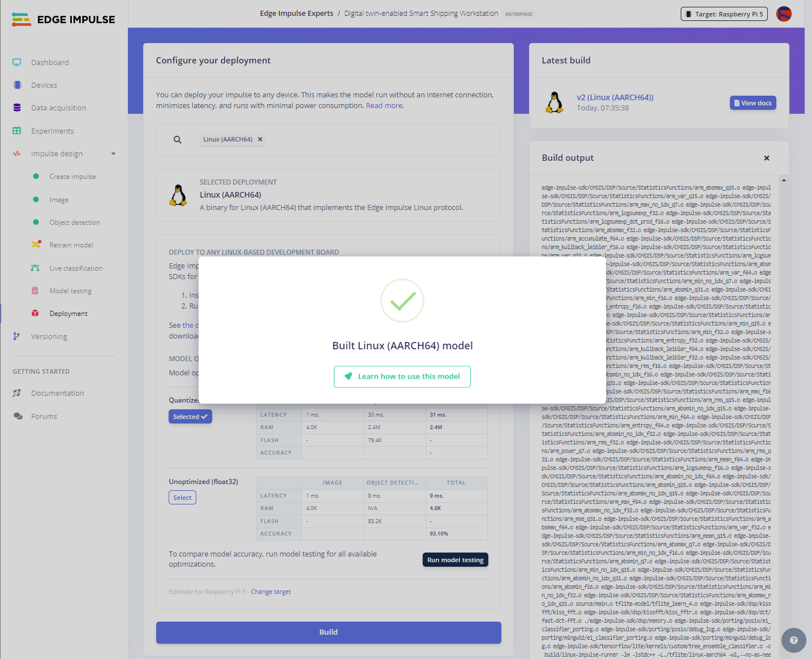Click the Edge Impulse logo
The width and height of the screenshot is (812, 659).
point(63,20)
